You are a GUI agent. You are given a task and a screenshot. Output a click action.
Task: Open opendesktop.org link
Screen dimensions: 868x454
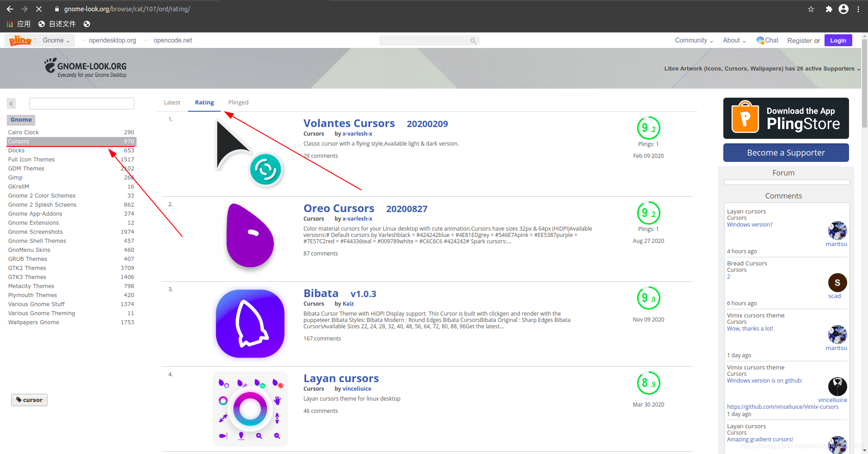[x=112, y=40]
